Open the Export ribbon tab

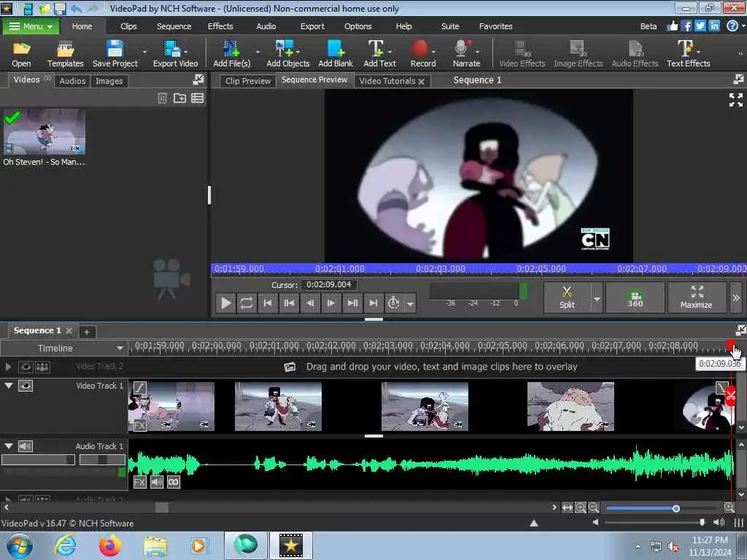[x=312, y=26]
